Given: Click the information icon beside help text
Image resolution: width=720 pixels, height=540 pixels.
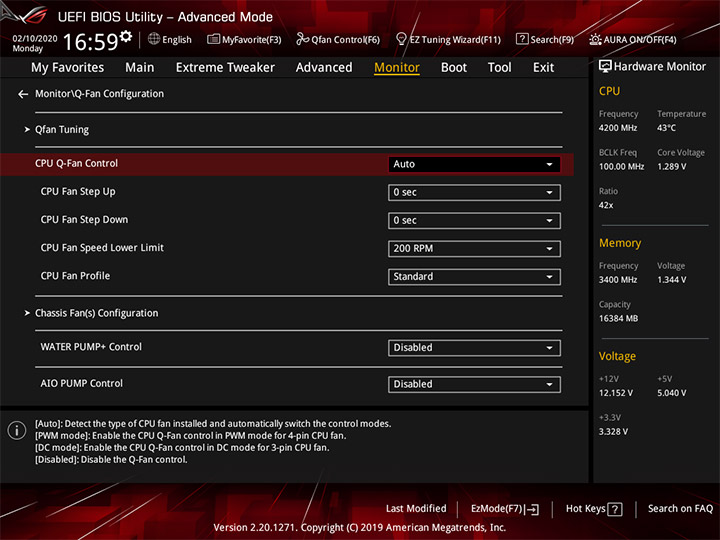Looking at the screenshot, I should (x=17, y=430).
